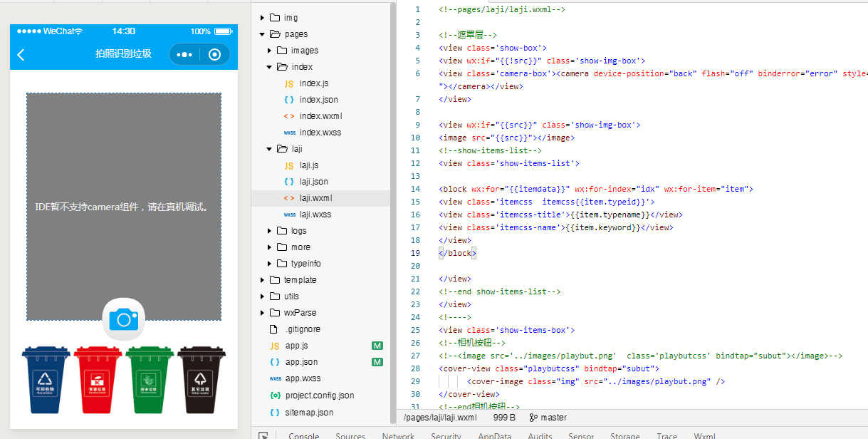The image size is (868, 439).
Task: Expand the img folder arrow
Action: pyautogui.click(x=263, y=17)
